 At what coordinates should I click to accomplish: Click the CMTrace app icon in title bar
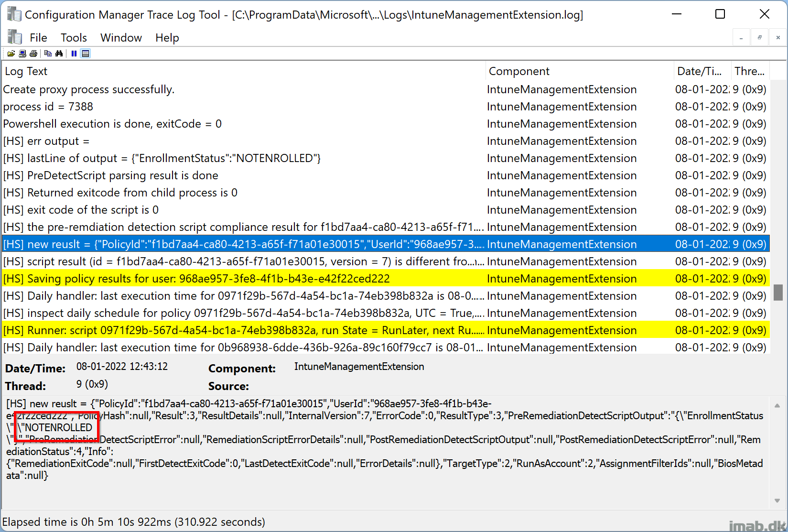(x=14, y=14)
